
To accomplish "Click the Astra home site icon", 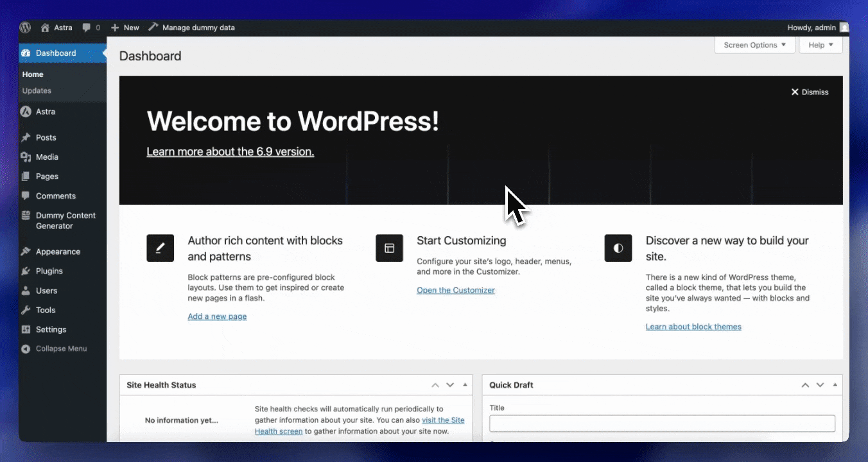I will 45,28.
